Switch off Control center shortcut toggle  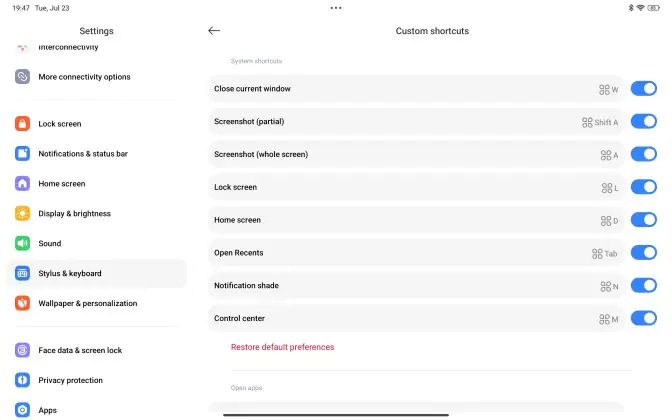[643, 318]
